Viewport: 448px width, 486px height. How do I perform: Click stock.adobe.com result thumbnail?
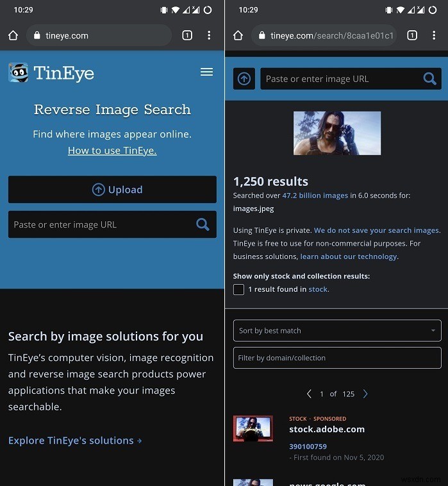point(253,429)
